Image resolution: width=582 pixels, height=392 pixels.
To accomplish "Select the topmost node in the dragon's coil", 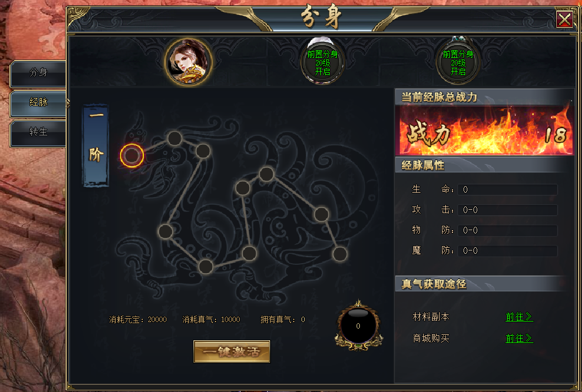I will pos(267,174).
